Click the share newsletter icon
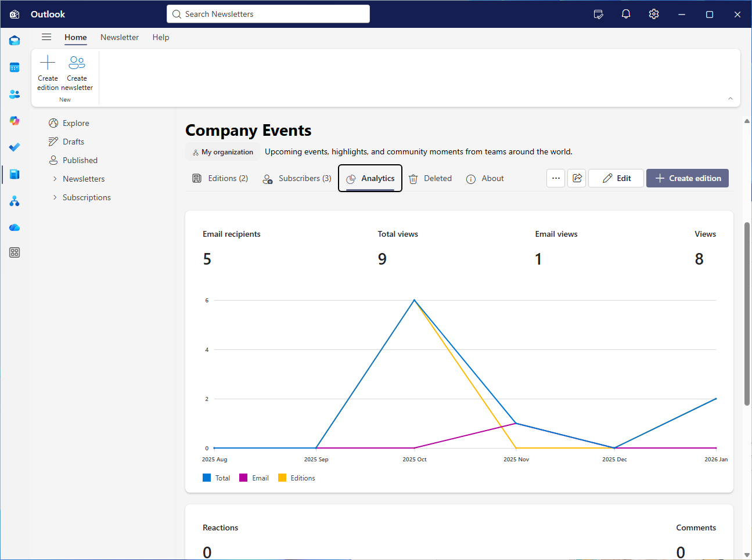752x560 pixels. [577, 178]
